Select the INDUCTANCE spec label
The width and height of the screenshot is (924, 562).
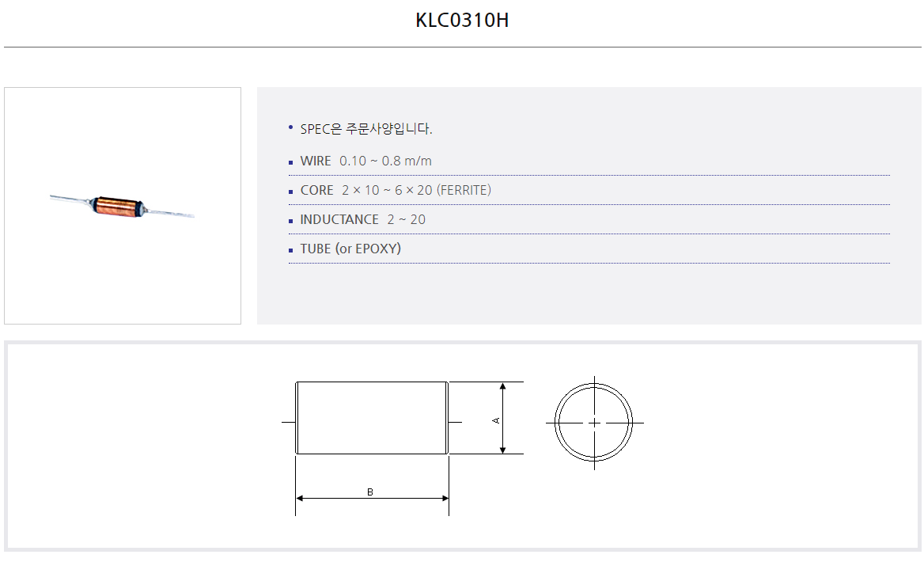tap(339, 219)
